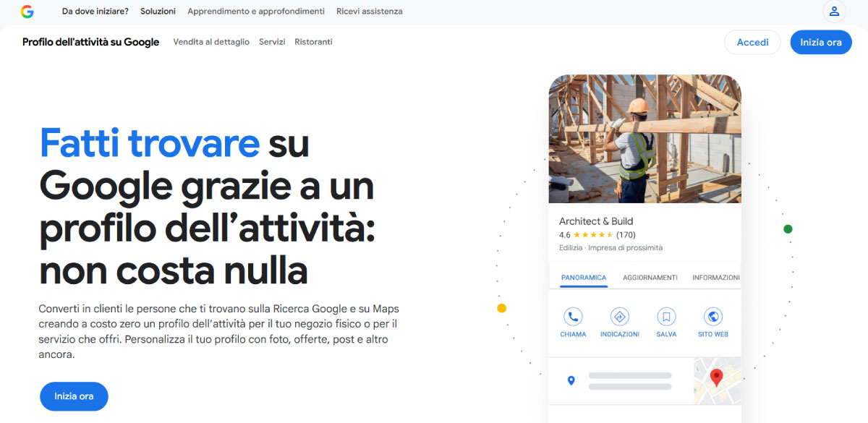This screenshot has width=868, height=423.
Task: Tap the Chiama phone icon
Action: (x=573, y=317)
